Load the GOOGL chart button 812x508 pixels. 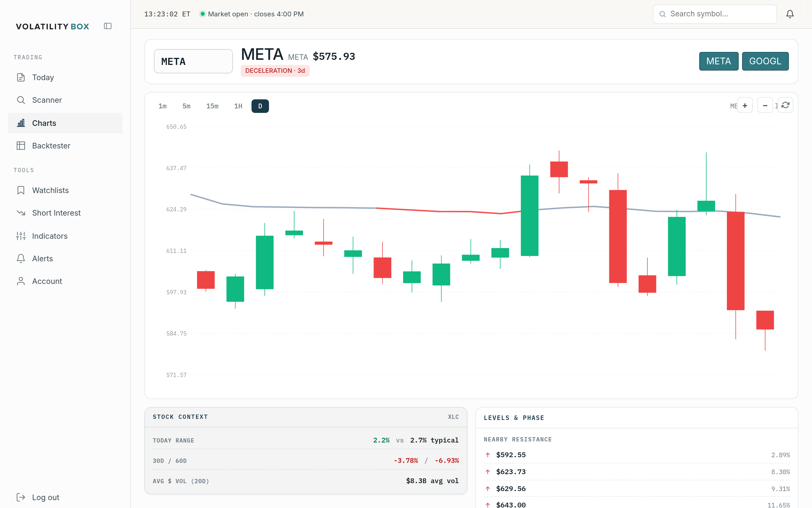point(765,61)
